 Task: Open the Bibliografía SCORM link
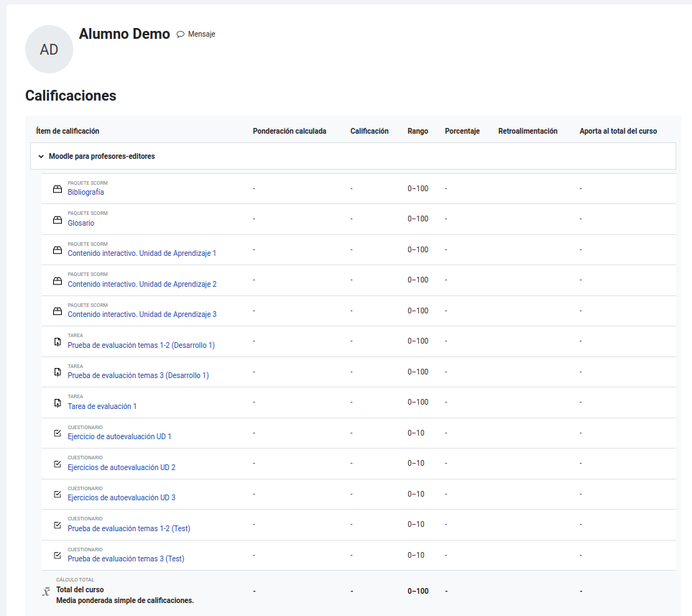coord(86,192)
